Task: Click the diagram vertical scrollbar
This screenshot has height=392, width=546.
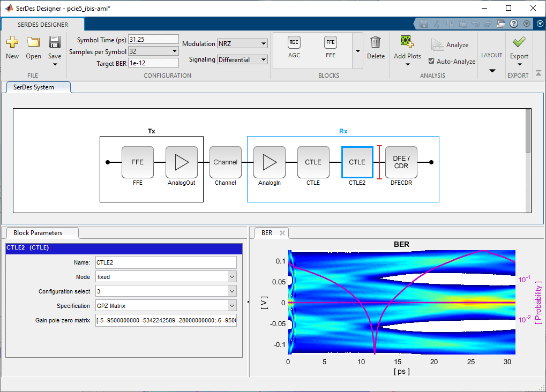Action: 528,131
